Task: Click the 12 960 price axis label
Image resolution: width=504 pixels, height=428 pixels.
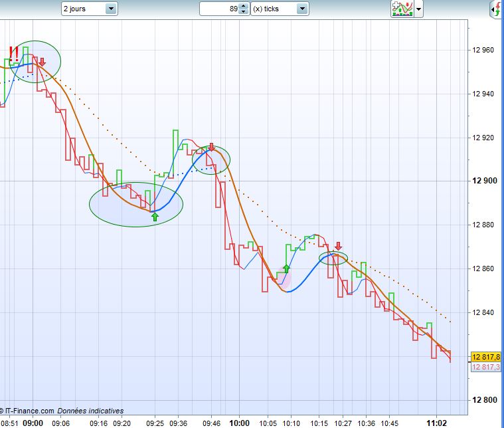Action: pyautogui.click(x=483, y=50)
